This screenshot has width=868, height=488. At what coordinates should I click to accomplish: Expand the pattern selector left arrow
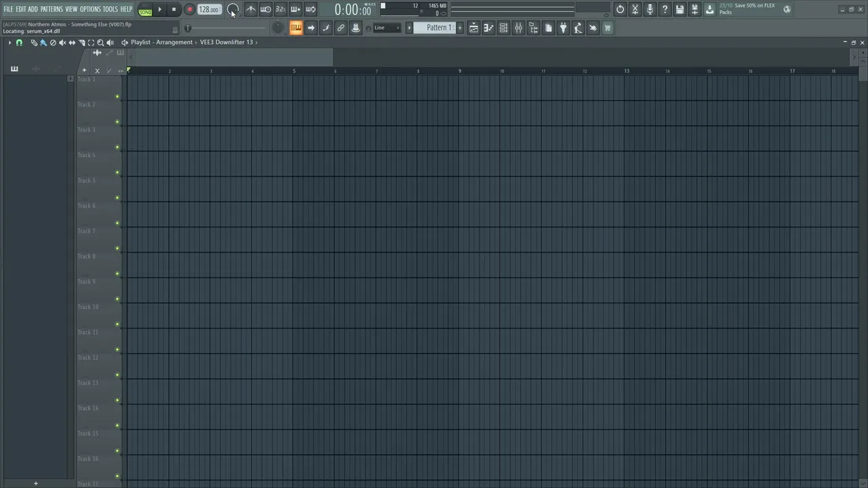(x=409, y=28)
